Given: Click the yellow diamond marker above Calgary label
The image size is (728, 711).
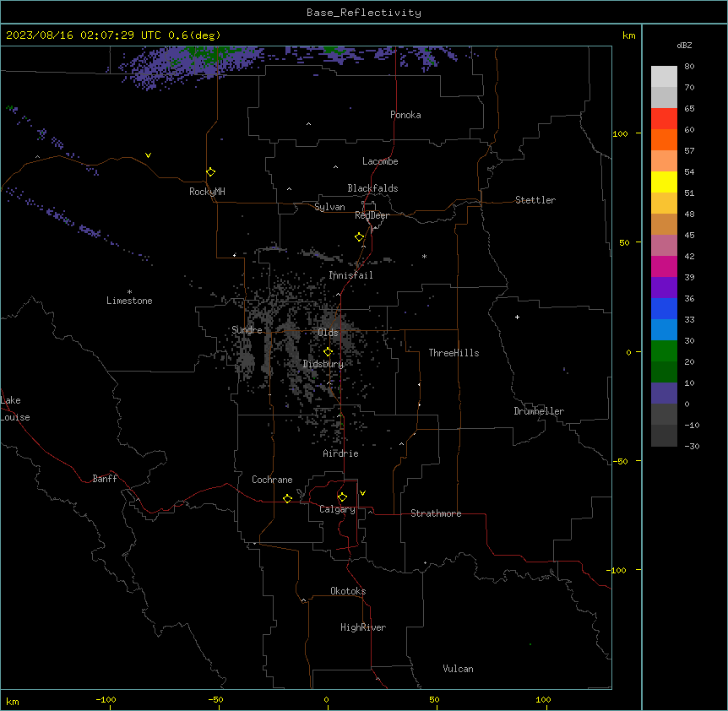Looking at the screenshot, I should (x=342, y=497).
